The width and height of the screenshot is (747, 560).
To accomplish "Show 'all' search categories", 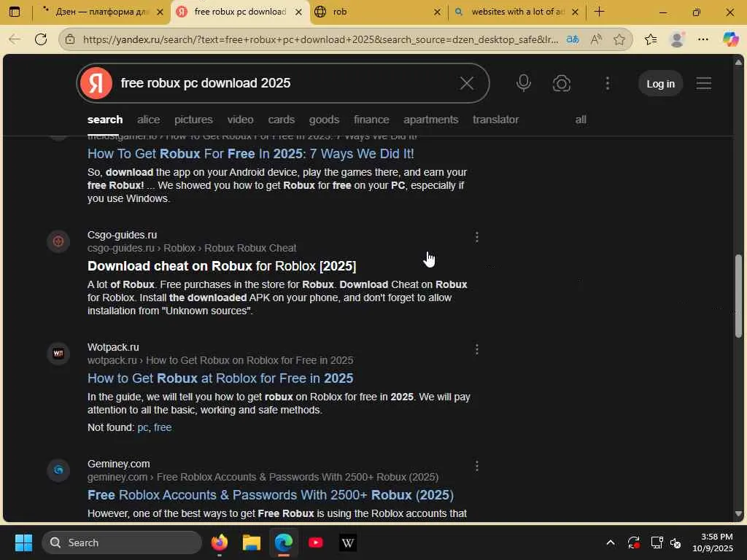I will (580, 120).
